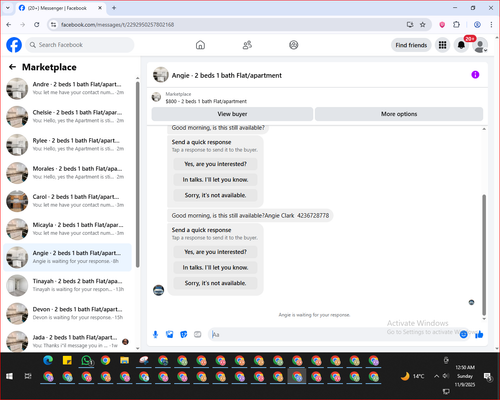Click the Search Facebook field

click(x=80, y=45)
